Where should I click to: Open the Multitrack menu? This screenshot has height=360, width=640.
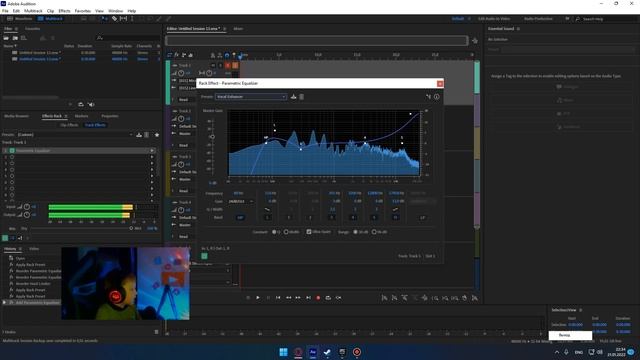33,11
